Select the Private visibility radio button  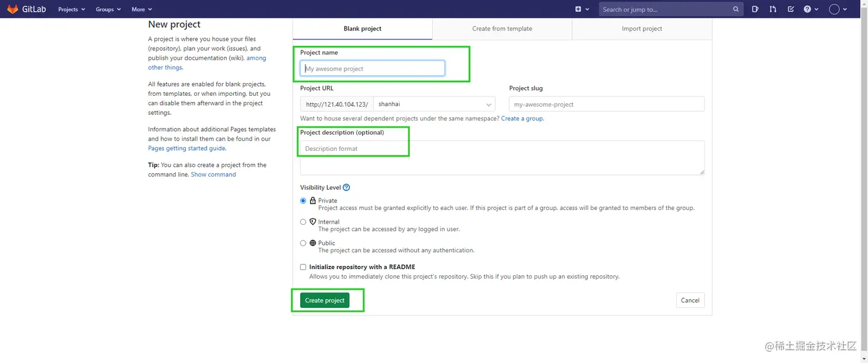pyautogui.click(x=303, y=201)
